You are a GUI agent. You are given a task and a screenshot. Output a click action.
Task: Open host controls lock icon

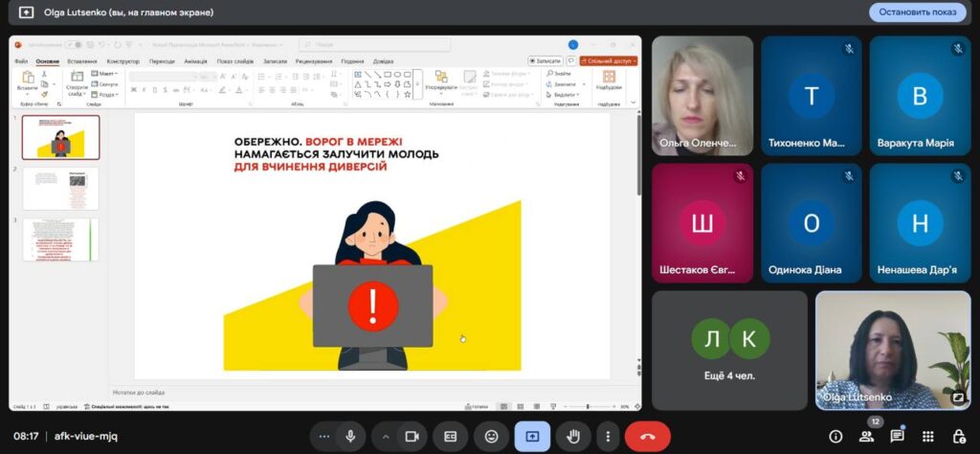(x=958, y=436)
